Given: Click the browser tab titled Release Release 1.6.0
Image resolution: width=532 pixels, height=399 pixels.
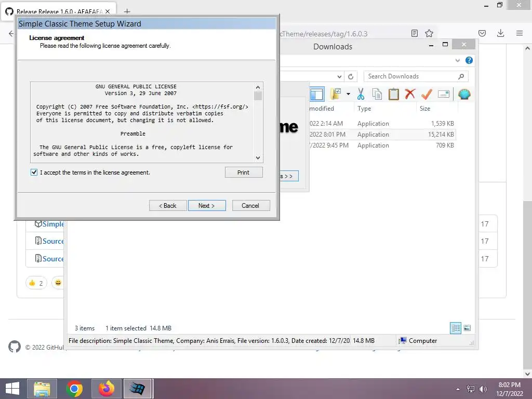Looking at the screenshot, I should 58,11.
